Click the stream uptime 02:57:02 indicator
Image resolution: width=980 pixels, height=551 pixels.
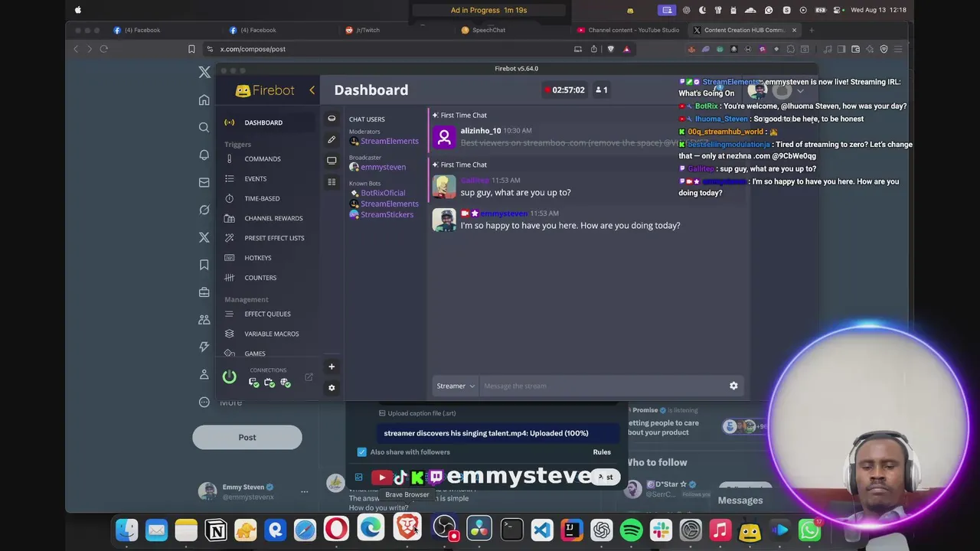565,90
